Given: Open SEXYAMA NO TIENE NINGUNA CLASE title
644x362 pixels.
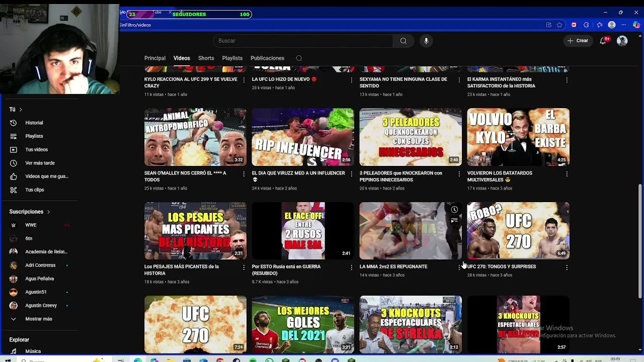Looking at the screenshot, I should [403, 82].
